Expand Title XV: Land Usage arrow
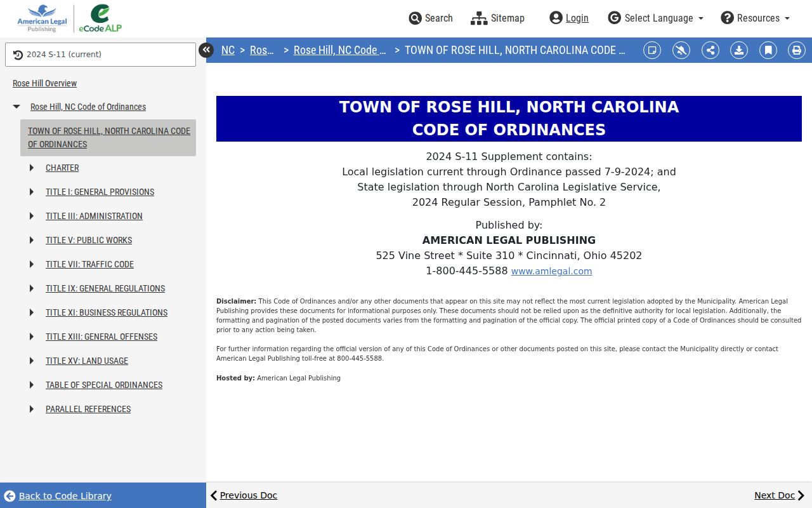 click(32, 361)
